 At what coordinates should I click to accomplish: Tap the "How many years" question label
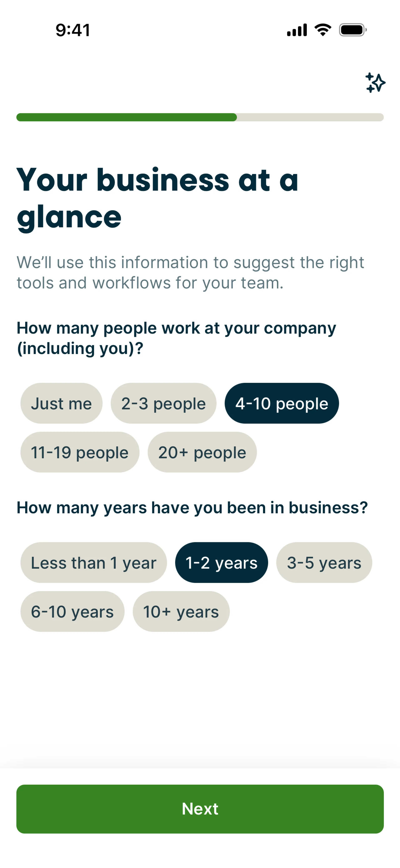tap(192, 507)
